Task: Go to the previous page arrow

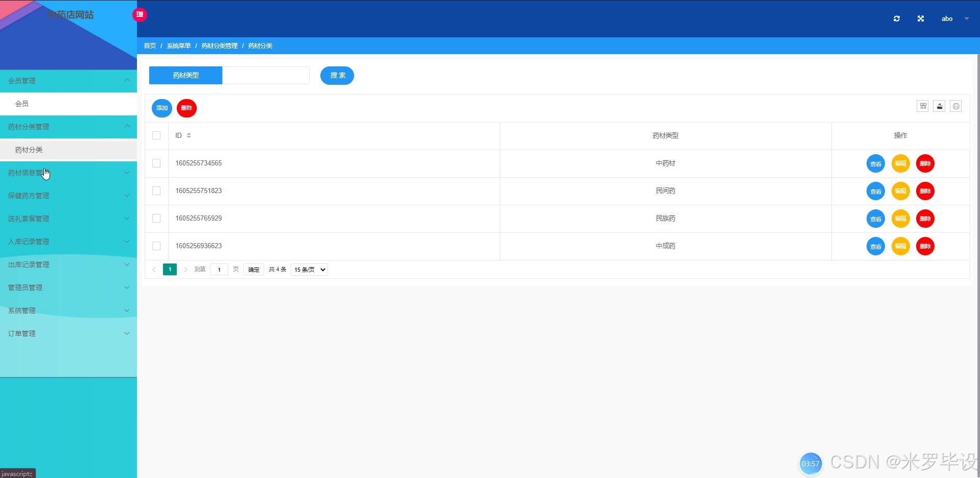Action: pyautogui.click(x=154, y=270)
